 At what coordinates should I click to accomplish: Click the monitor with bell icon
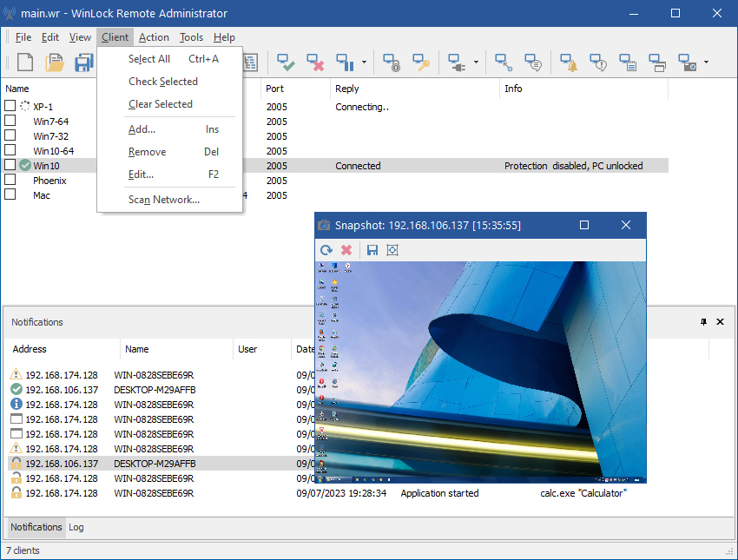click(569, 63)
